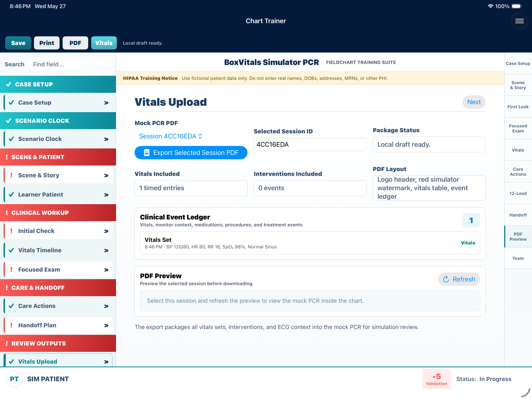Click the Refresh circular arrow icon
This screenshot has width=532, height=399.
[x=446, y=279]
